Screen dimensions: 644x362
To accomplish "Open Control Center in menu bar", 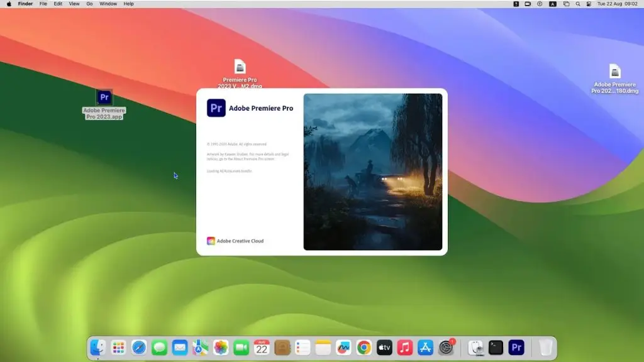I will coord(589,4).
